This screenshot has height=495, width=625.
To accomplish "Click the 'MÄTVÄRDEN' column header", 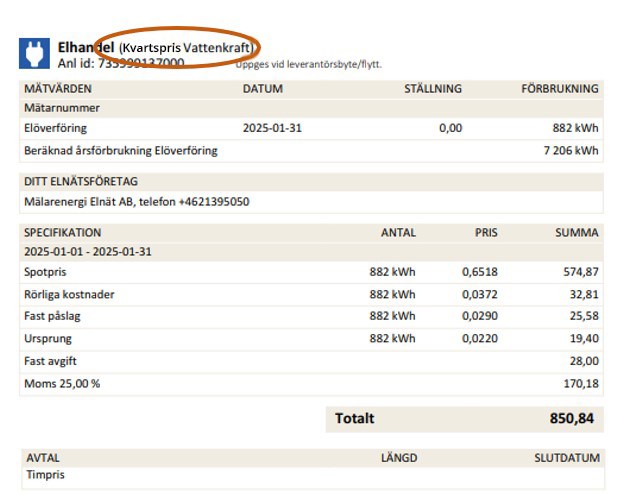I will [x=58, y=88].
